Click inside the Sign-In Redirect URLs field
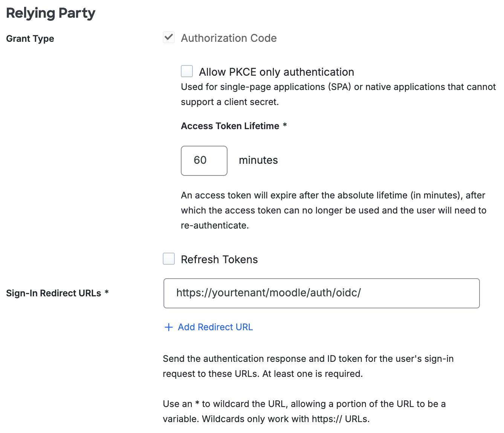The height and width of the screenshot is (433, 504). click(321, 293)
